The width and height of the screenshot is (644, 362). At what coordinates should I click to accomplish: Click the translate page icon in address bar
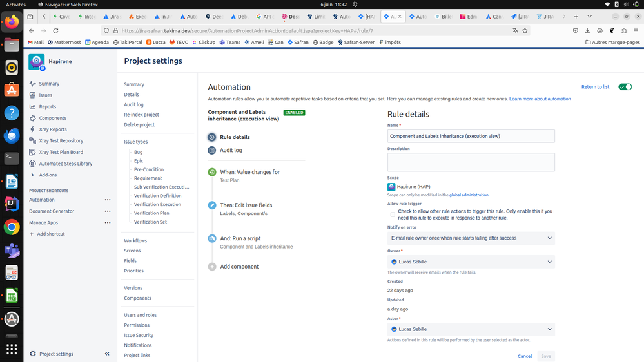coord(516,31)
